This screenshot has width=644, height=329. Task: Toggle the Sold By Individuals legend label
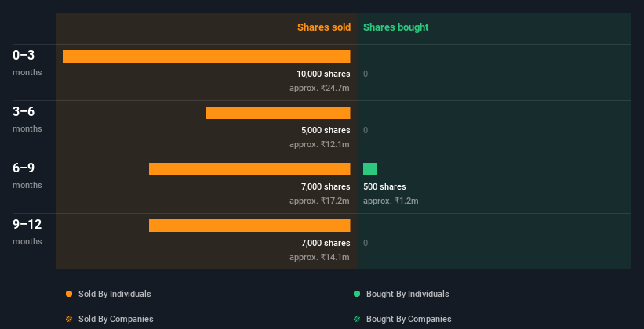click(115, 294)
